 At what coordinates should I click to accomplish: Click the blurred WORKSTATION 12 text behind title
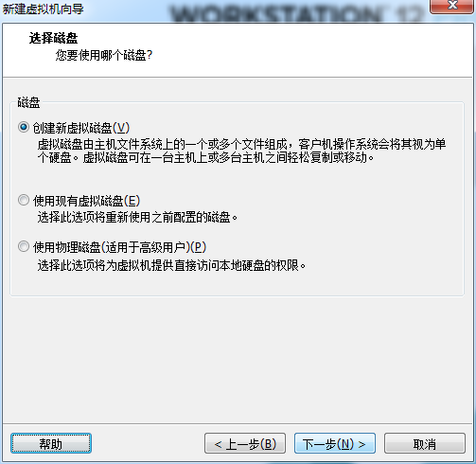click(x=296, y=14)
